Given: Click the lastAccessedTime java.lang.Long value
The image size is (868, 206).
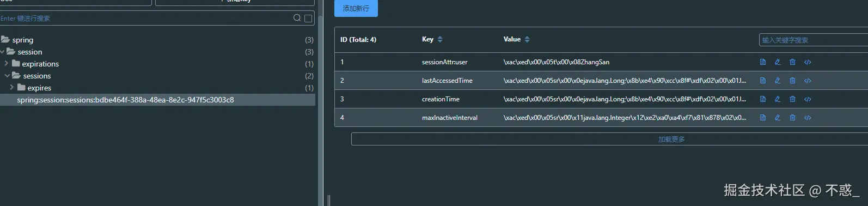Looking at the screenshot, I should click(x=625, y=81).
